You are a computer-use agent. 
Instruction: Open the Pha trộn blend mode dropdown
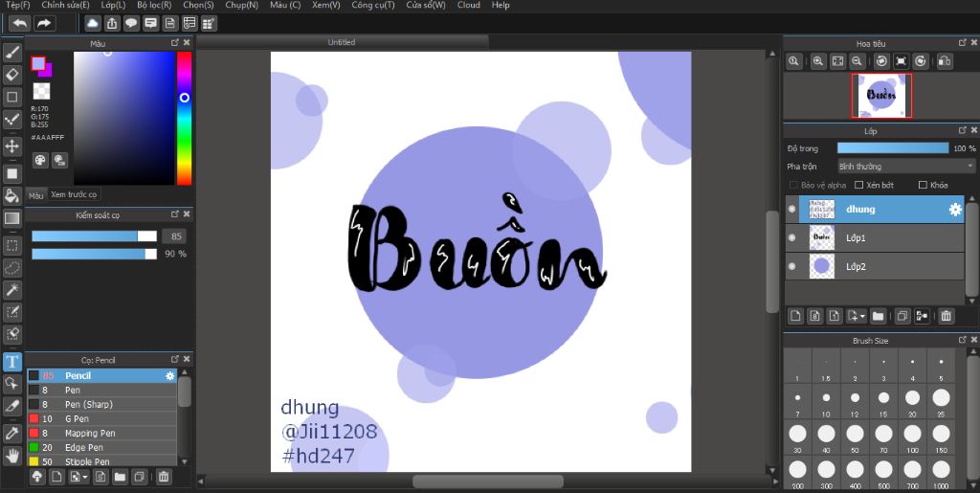point(906,167)
